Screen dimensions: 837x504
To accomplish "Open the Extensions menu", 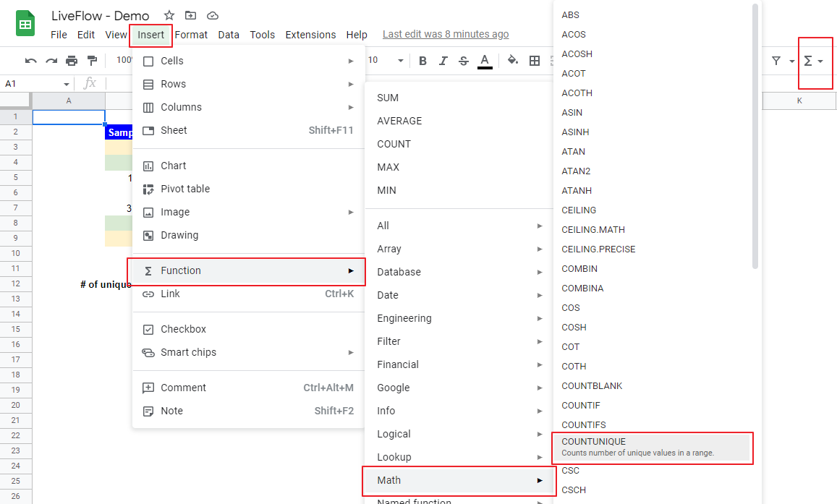I will 310,35.
